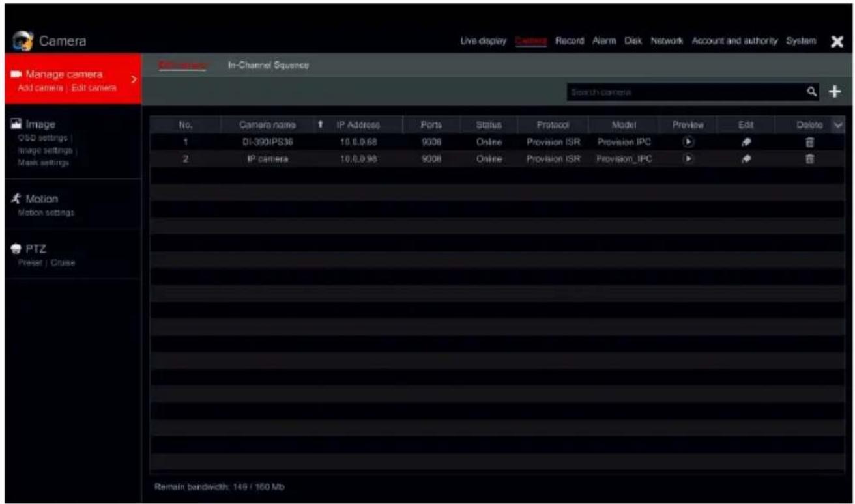Open the Disk menu
This screenshot has width=855, height=504.
pyautogui.click(x=633, y=41)
